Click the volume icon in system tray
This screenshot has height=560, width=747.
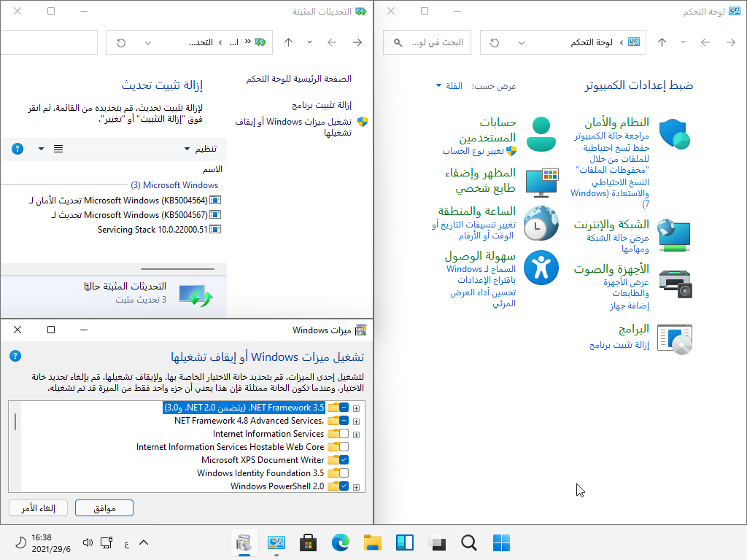pyautogui.click(x=88, y=542)
